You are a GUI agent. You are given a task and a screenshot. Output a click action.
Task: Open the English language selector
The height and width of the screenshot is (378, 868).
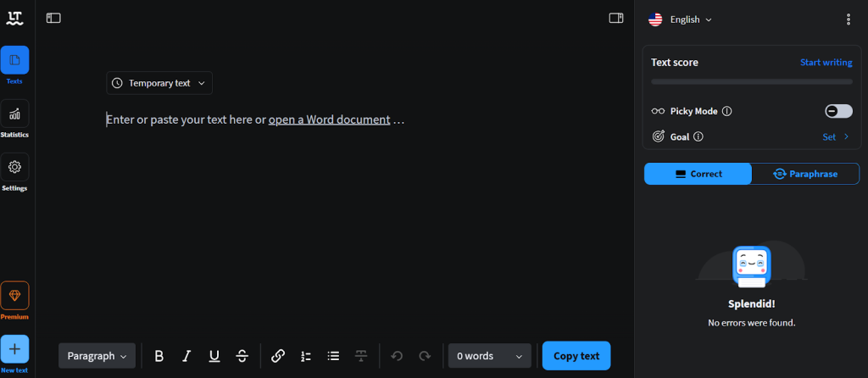(x=681, y=19)
